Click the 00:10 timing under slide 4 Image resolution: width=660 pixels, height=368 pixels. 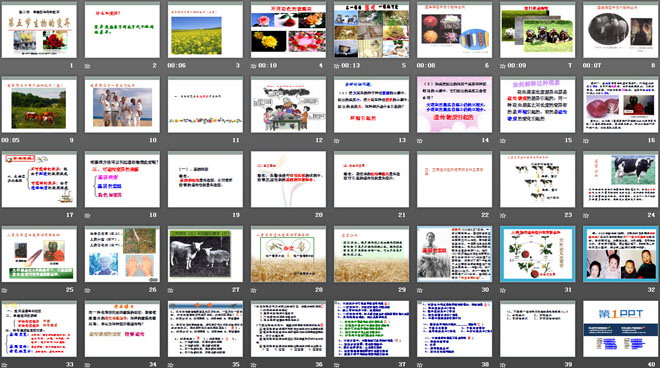(x=267, y=66)
